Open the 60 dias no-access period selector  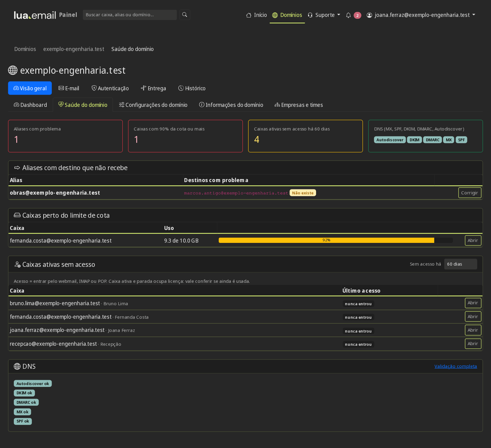coord(461,264)
